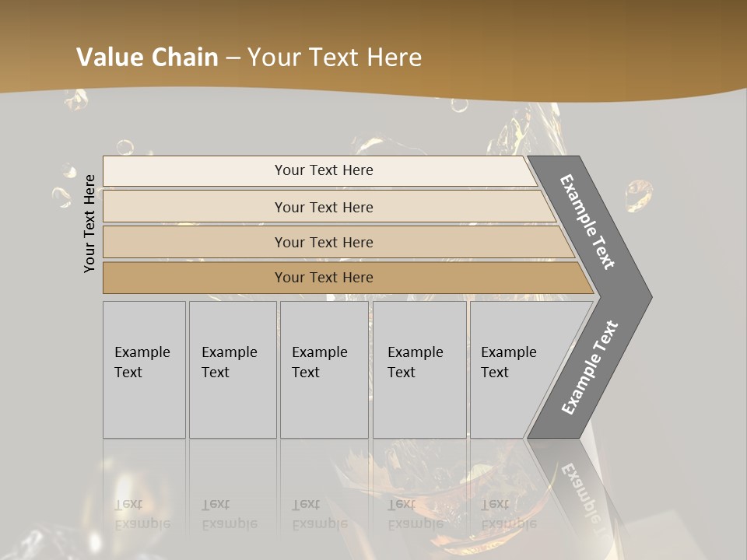The image size is (747, 560).
Task: Select the upper chevron's slanted "Example Text"
Action: pos(588,222)
